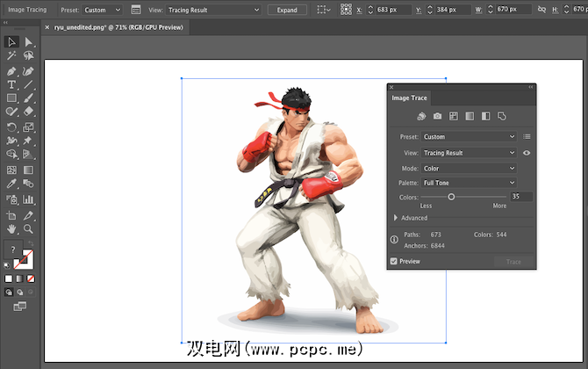Screen dimensions: 588x369
Task: Click the Auto-Color preset icon in Image Trace
Action: tap(421, 116)
